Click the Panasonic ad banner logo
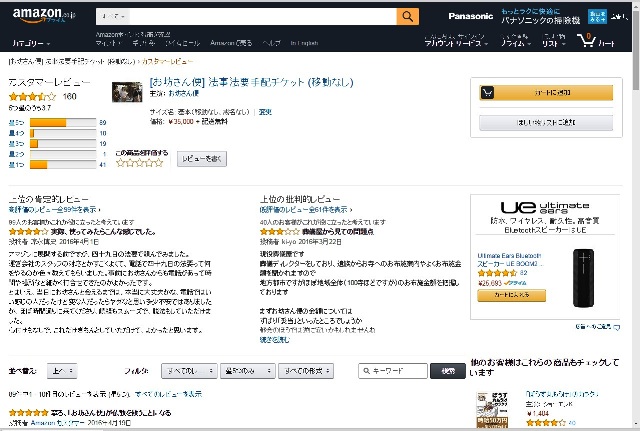 click(x=471, y=16)
